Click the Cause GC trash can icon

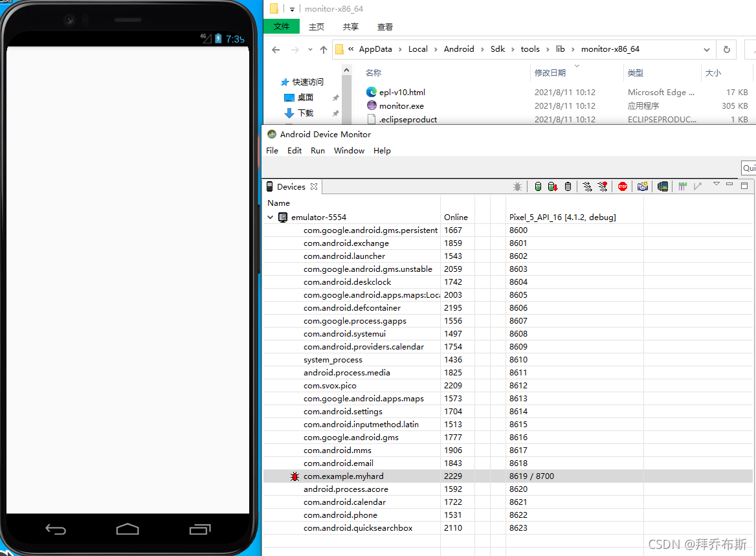point(568,186)
